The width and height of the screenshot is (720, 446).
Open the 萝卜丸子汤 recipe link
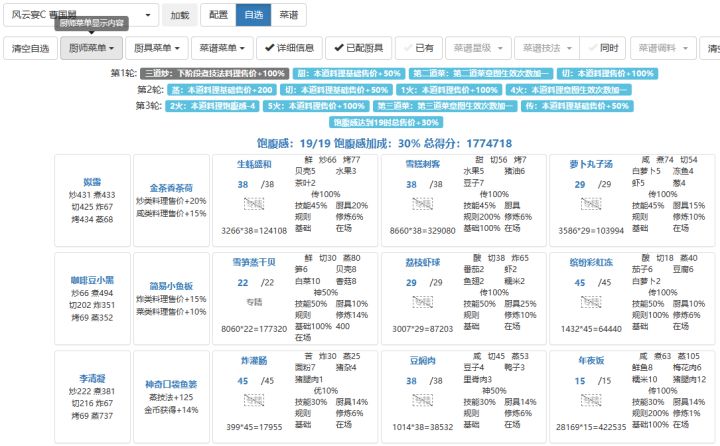(591, 164)
